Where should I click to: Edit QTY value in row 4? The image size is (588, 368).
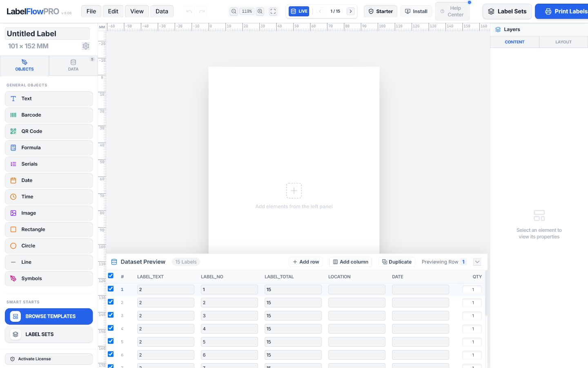tap(472, 329)
